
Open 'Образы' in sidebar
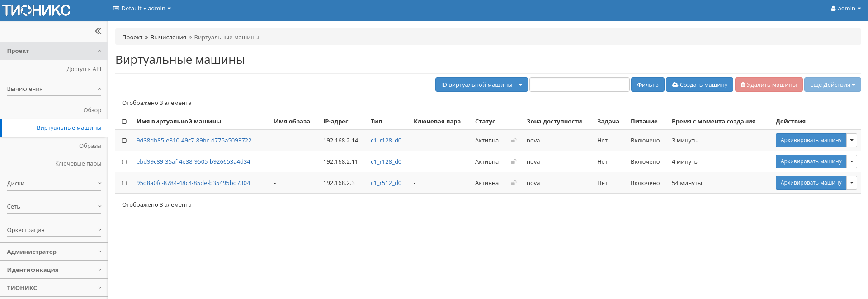click(90, 146)
